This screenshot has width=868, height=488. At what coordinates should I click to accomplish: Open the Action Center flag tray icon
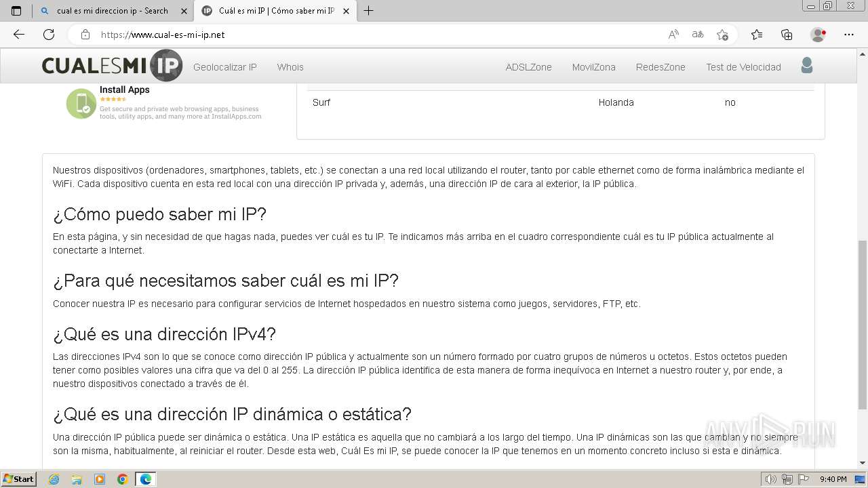click(x=804, y=479)
